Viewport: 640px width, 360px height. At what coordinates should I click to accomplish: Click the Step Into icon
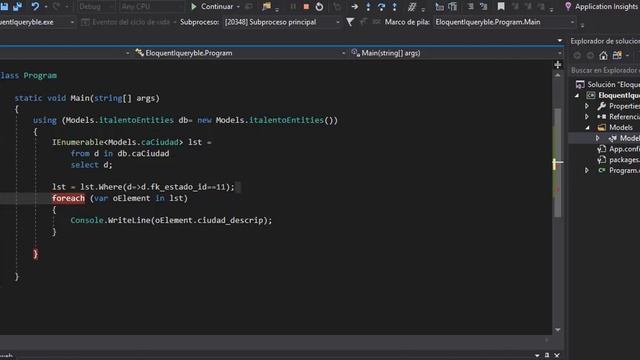coord(368,7)
